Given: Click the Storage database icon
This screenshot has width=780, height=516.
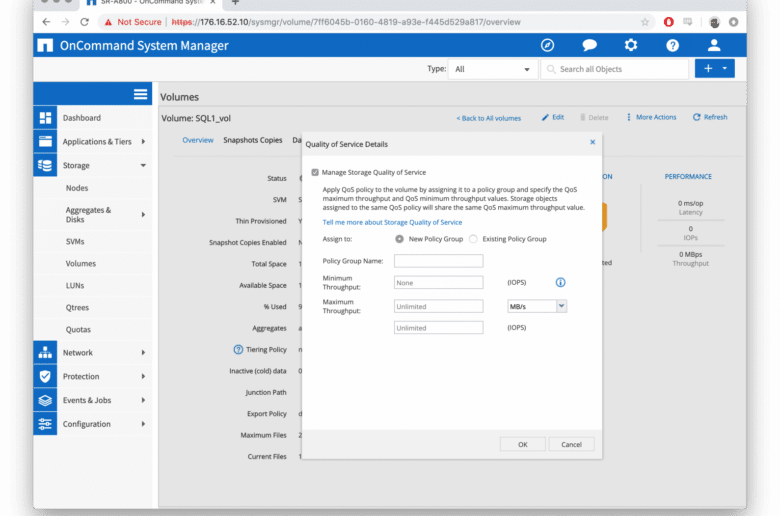Looking at the screenshot, I should point(45,165).
